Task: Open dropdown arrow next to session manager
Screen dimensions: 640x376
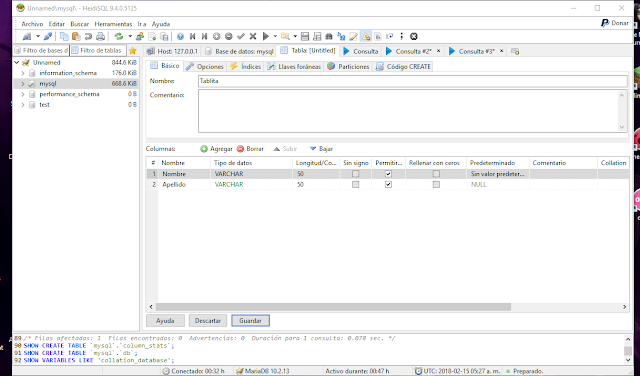Action: [38, 36]
